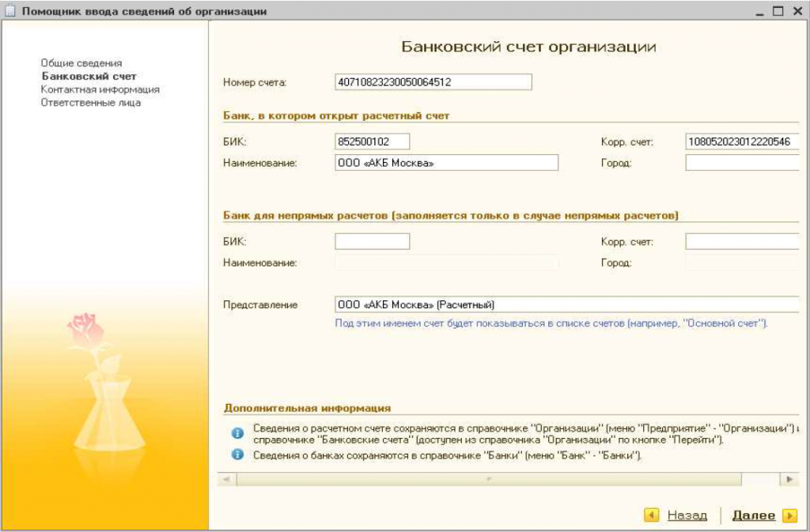Open the Общие сведения section
The height and width of the screenshot is (532, 810).
[x=81, y=63]
